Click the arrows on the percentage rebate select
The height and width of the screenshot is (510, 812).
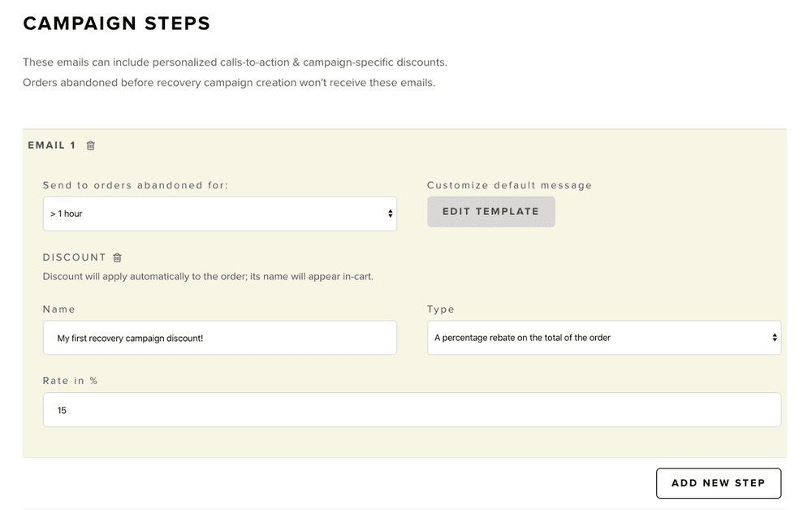pyautogui.click(x=775, y=338)
